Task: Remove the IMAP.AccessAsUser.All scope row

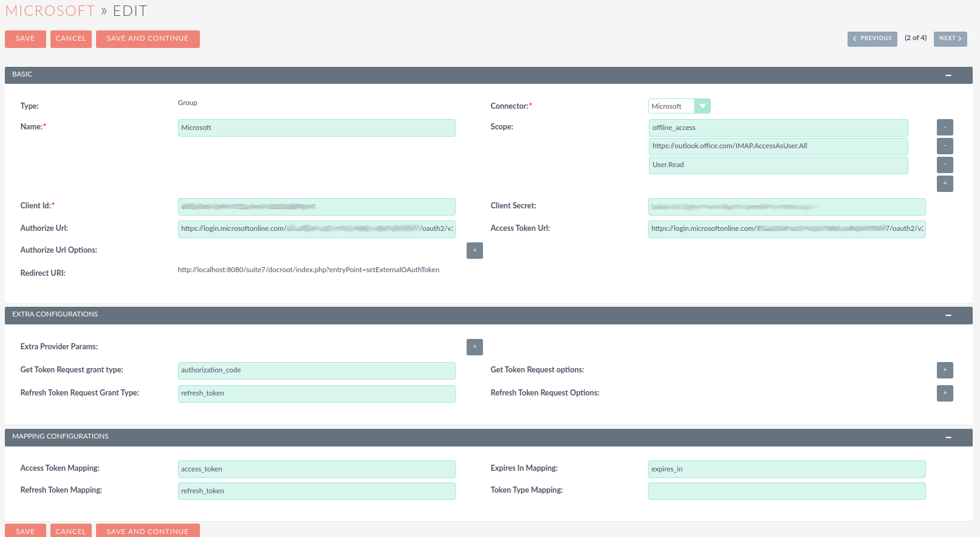Action: pyautogui.click(x=945, y=146)
